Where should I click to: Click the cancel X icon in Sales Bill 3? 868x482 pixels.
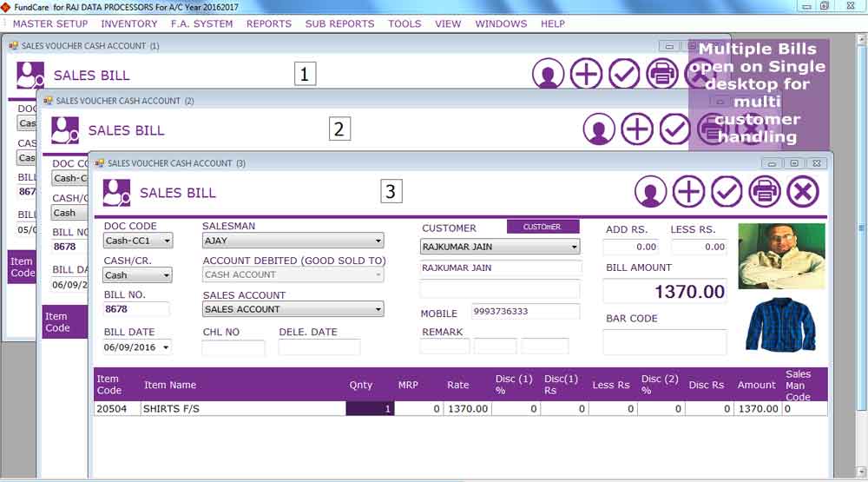click(x=803, y=192)
